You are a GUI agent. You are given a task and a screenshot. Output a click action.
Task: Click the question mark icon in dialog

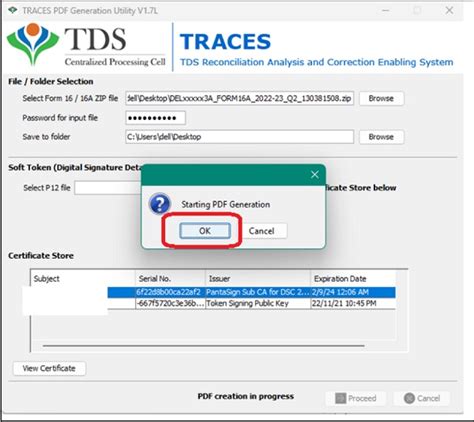click(160, 204)
